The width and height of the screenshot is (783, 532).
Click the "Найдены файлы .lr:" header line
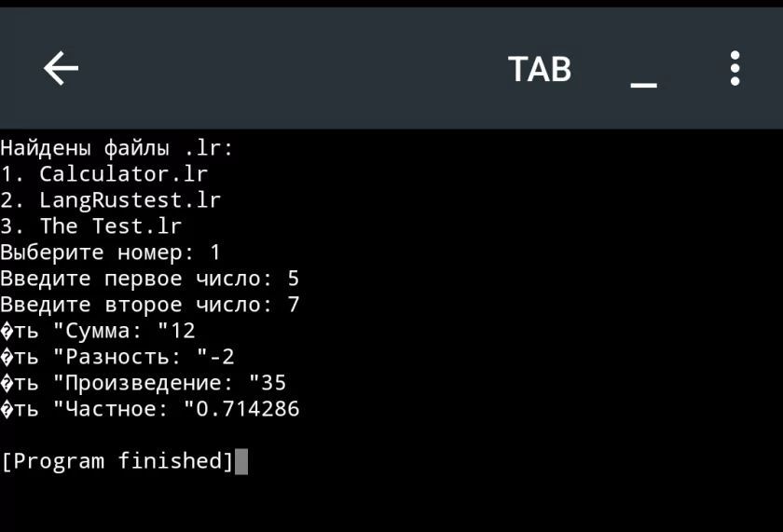[117, 148]
